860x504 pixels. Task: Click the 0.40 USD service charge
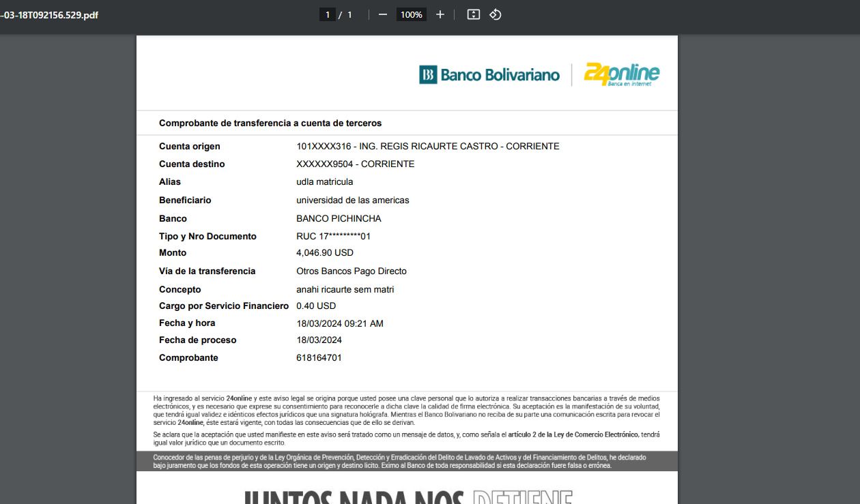pos(316,306)
